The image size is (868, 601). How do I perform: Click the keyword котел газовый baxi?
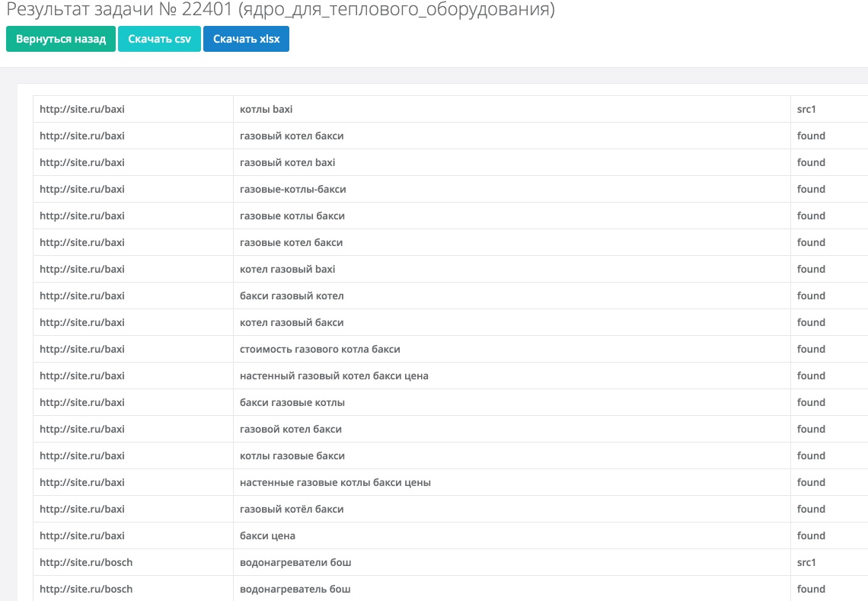[287, 269]
